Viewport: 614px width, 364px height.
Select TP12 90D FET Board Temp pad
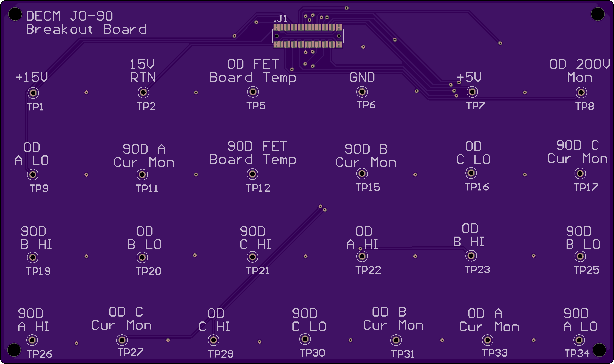click(x=252, y=174)
